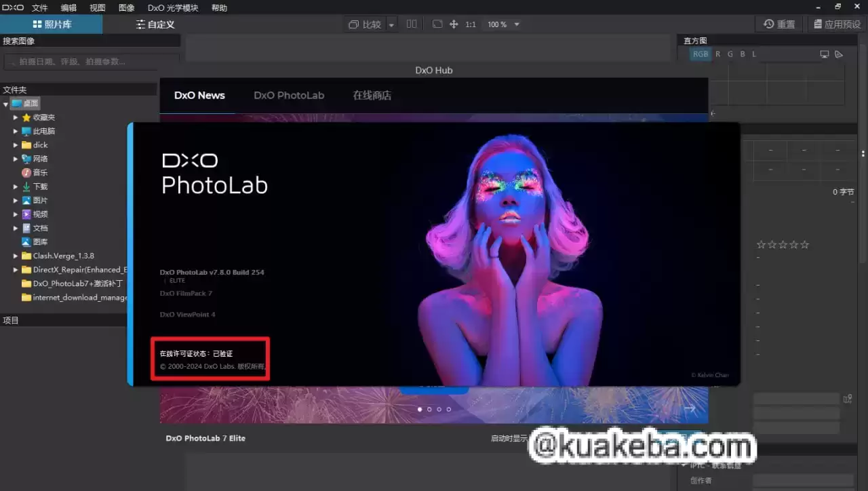The width and height of the screenshot is (868, 491).
Task: Select the pan hand tool in the toolbar
Action: [453, 24]
